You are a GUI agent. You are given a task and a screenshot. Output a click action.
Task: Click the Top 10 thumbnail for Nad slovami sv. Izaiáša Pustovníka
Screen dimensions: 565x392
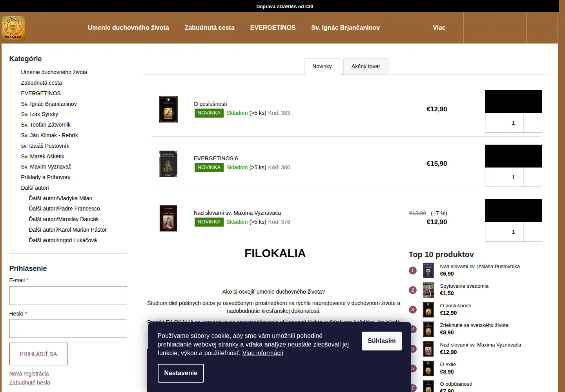click(428, 270)
